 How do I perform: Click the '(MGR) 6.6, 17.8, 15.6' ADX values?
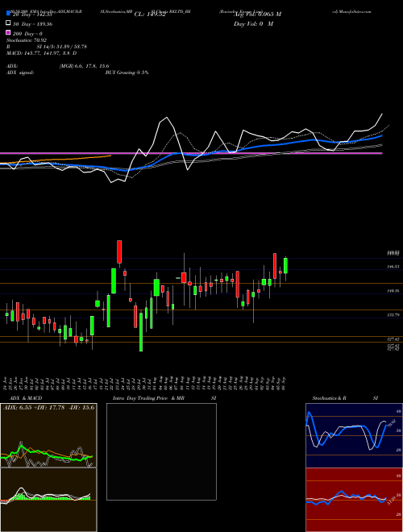click(84, 66)
